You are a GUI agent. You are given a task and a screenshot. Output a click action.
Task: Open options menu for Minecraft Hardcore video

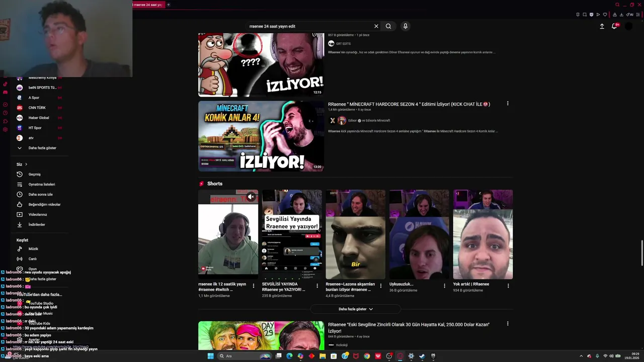(x=508, y=104)
